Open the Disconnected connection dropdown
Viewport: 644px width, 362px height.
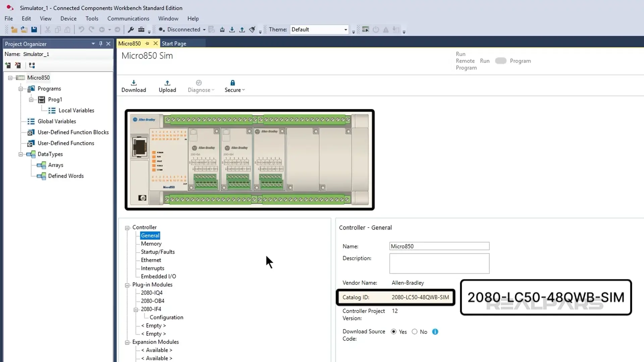[x=204, y=29]
